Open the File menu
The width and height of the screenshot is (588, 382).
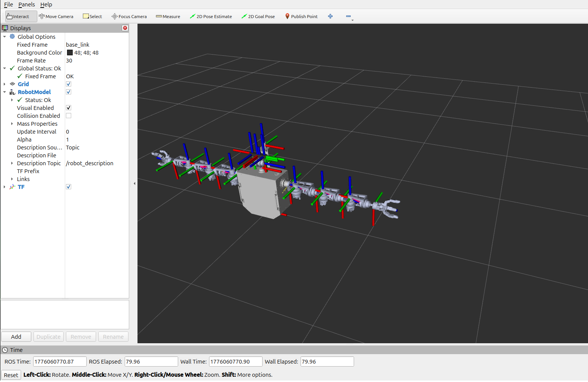8,5
